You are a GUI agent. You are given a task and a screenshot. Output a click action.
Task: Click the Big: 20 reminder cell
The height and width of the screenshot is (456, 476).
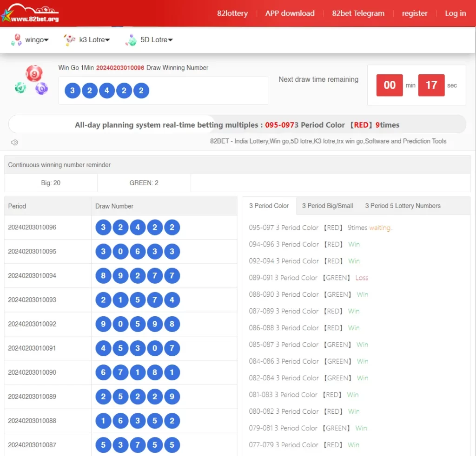pos(51,183)
